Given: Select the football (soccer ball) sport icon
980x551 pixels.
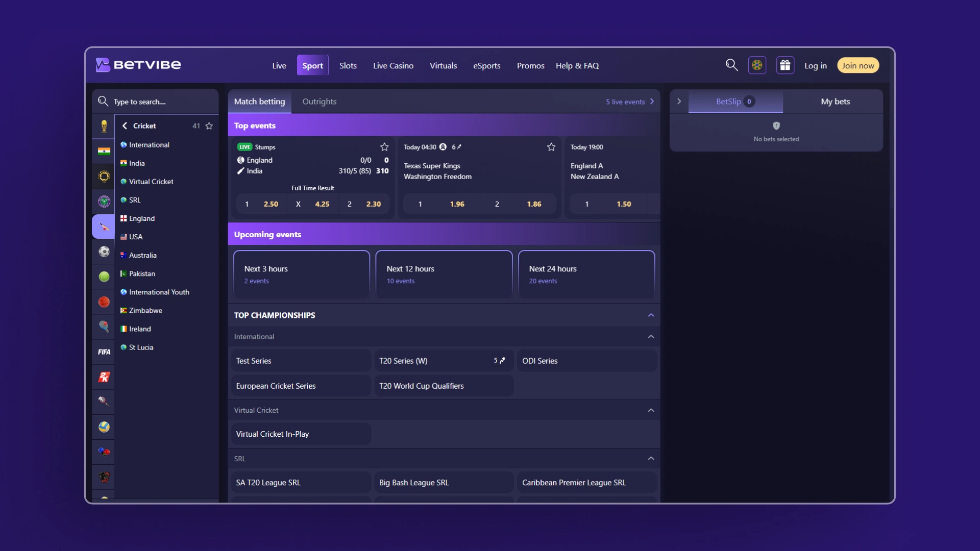Looking at the screenshot, I should [104, 251].
